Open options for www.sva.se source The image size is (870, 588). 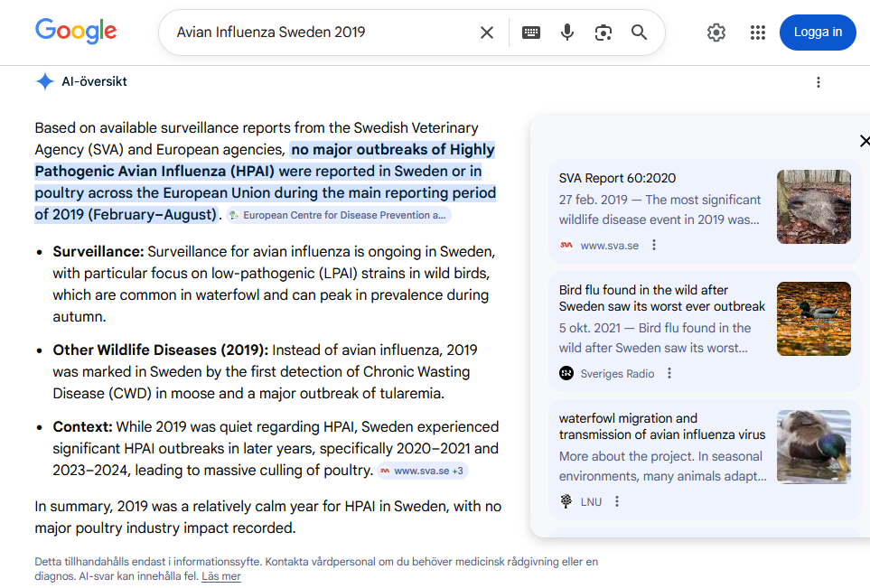pyautogui.click(x=654, y=245)
